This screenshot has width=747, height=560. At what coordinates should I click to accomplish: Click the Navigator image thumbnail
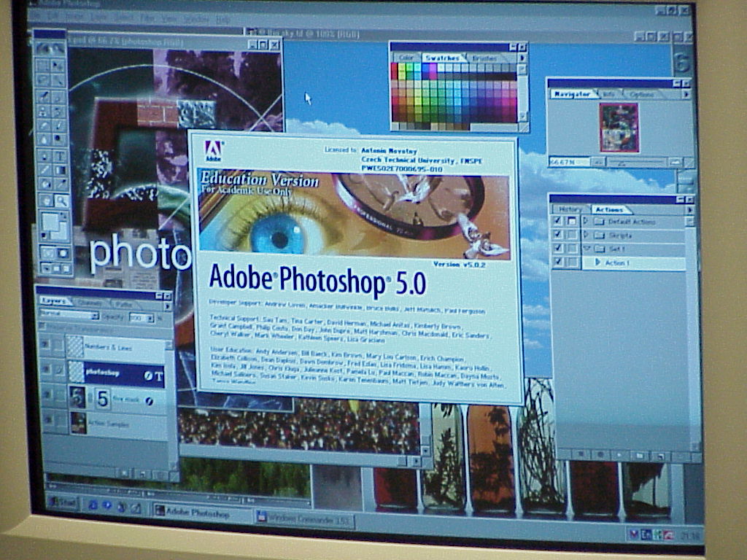(x=619, y=128)
